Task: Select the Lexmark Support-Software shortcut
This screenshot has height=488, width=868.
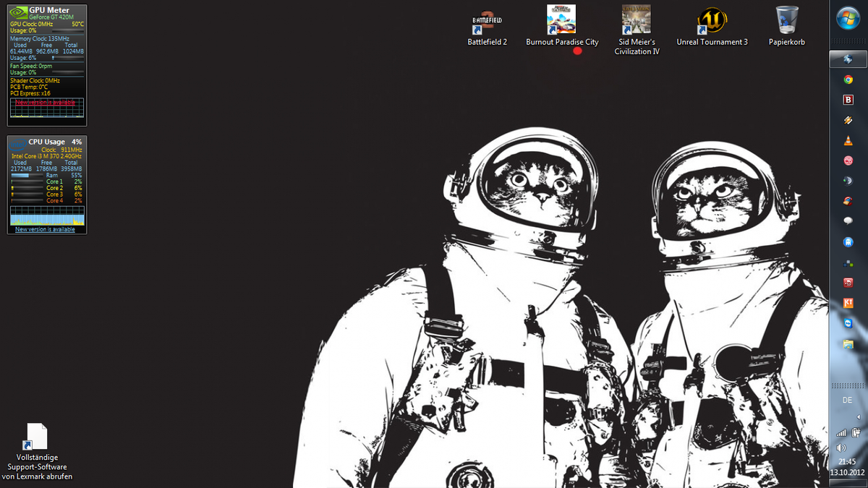Action: tap(37, 452)
